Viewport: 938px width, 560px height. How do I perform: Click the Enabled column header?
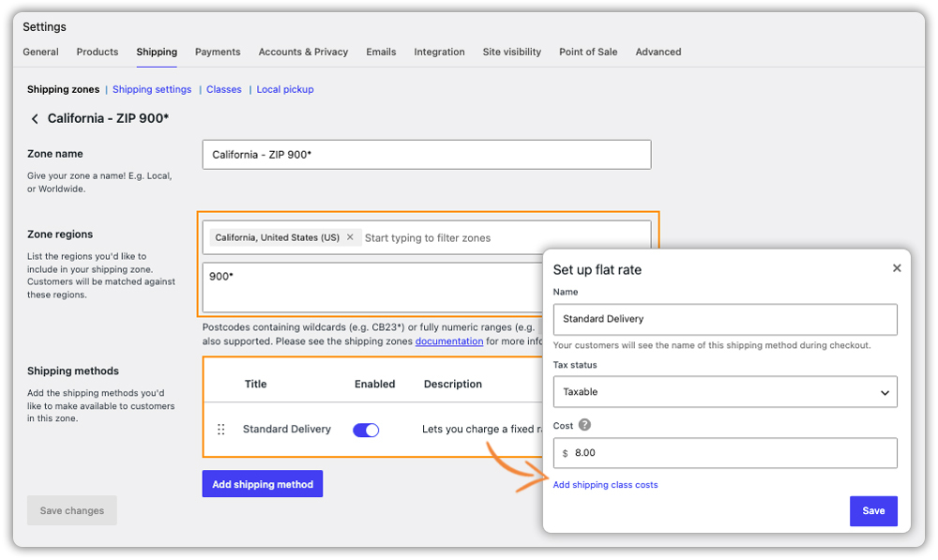(x=374, y=384)
